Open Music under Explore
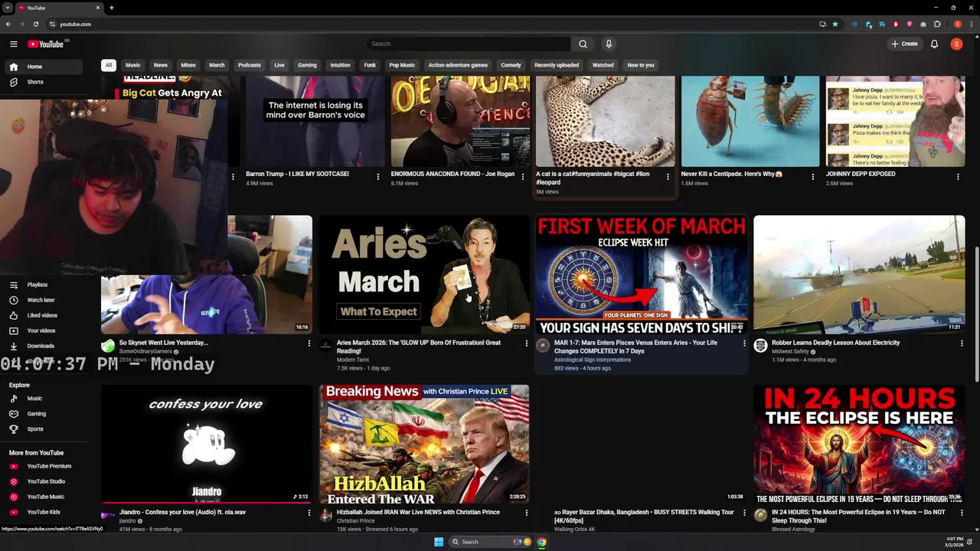The height and width of the screenshot is (551, 980). click(42, 399)
